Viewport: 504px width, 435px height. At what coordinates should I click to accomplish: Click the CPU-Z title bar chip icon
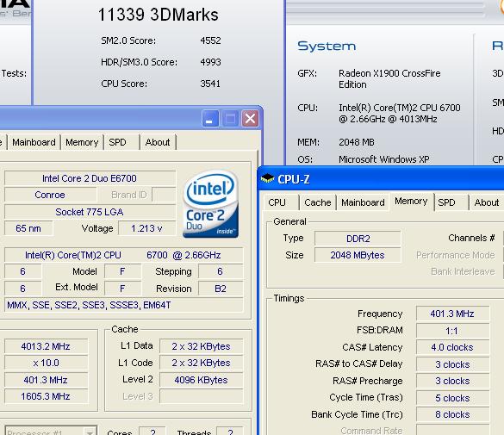click(267, 178)
